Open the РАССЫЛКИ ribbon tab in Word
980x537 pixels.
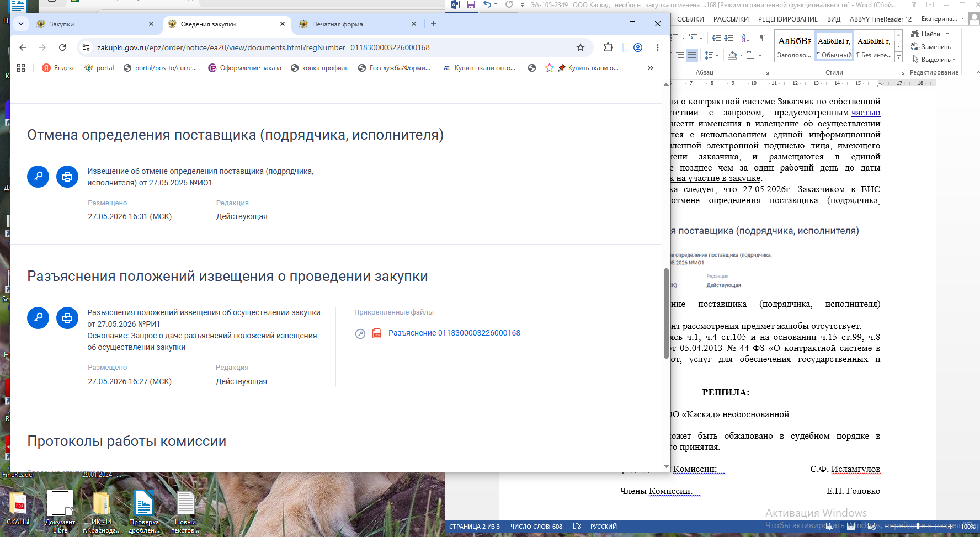click(731, 19)
